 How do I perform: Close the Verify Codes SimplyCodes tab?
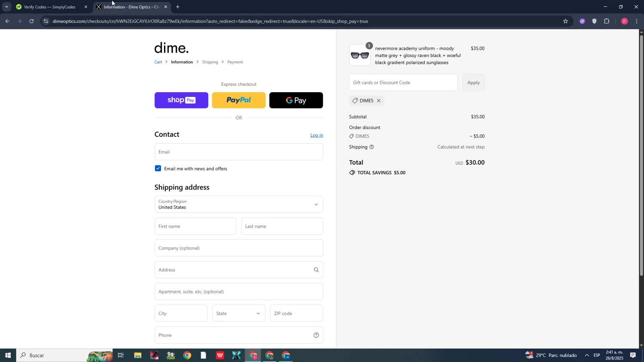[x=86, y=7]
